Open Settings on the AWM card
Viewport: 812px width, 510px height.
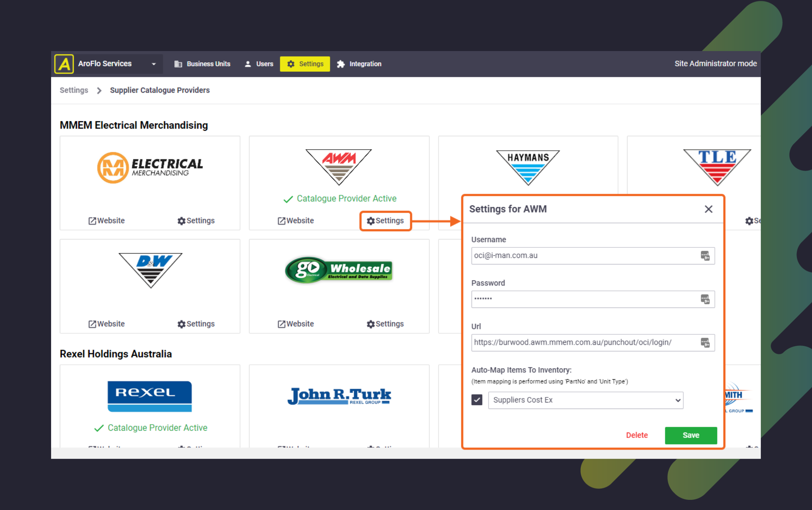click(x=385, y=221)
